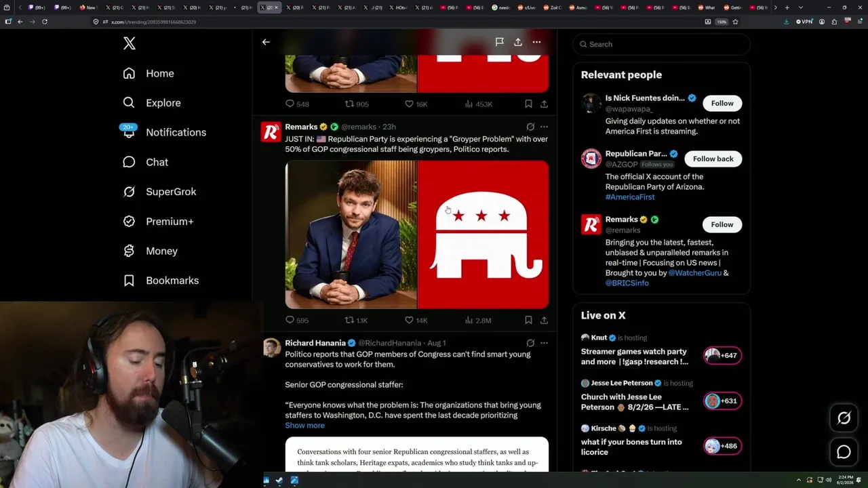Screen dimensions: 868x488
Task: Open a new browser tab
Action: coord(787,7)
